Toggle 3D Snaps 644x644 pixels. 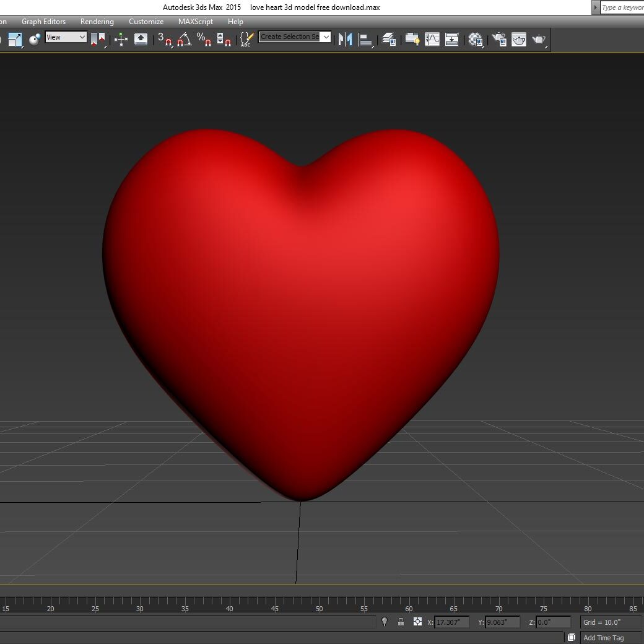[x=164, y=39]
